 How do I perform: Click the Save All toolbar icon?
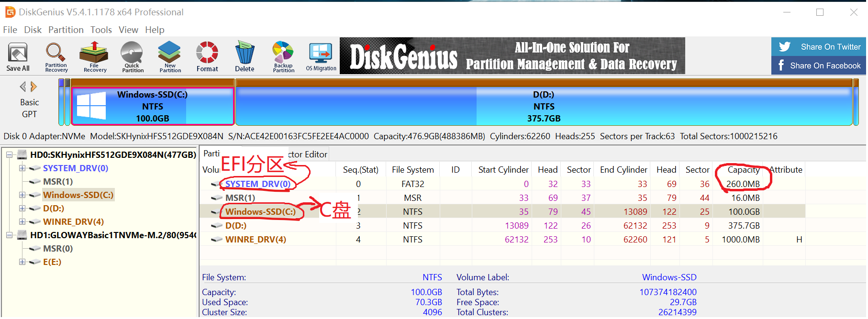tap(18, 57)
